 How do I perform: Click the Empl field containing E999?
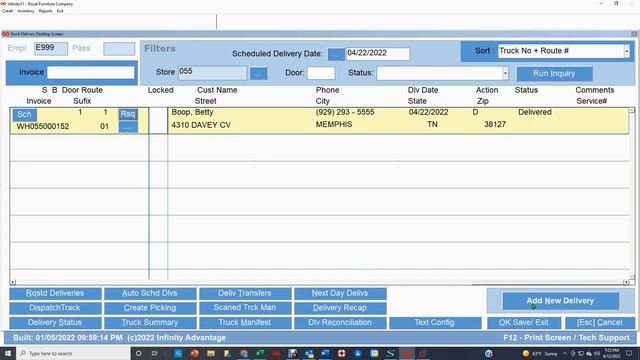click(x=51, y=49)
